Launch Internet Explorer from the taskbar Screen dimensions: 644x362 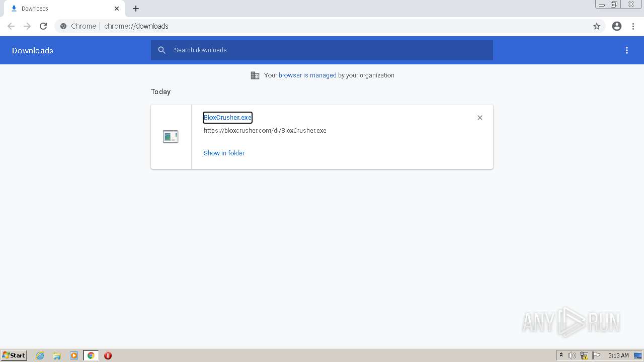pyautogui.click(x=40, y=355)
